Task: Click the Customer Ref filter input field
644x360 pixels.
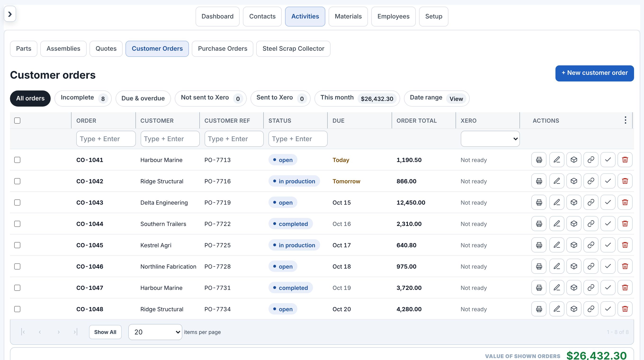Action: pos(234,139)
